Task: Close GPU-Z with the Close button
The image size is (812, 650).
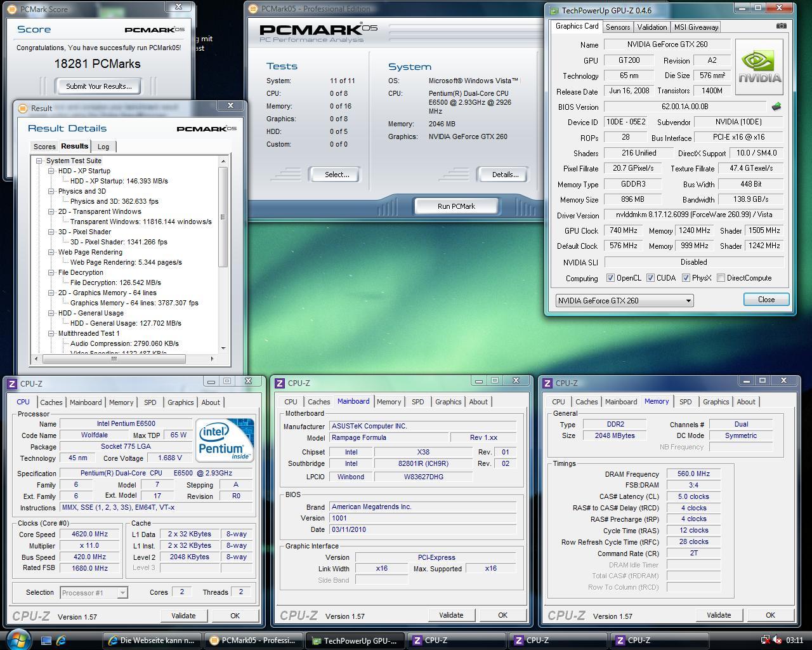Action: [x=766, y=300]
